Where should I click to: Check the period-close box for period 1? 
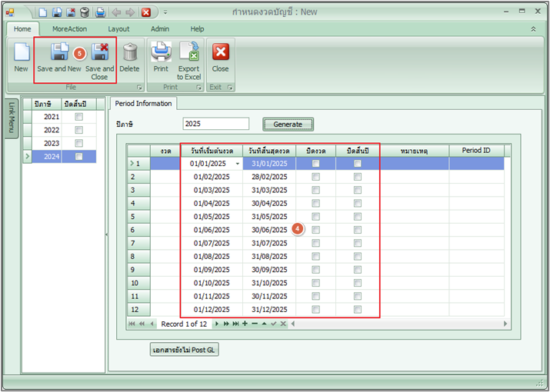point(315,164)
